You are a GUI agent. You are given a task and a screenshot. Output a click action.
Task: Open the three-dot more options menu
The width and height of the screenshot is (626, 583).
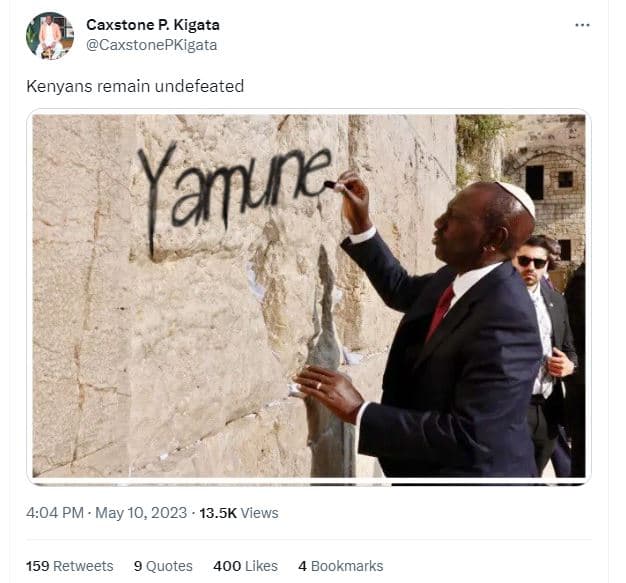point(582,25)
